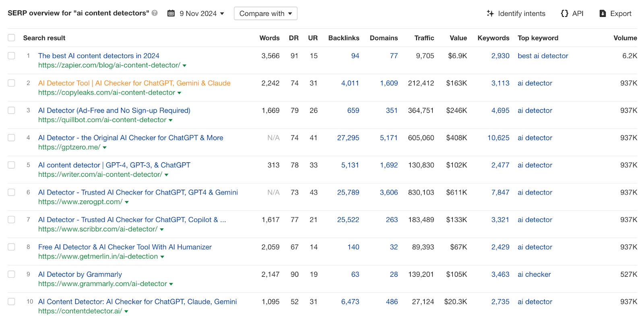Check the box for writer.com result
Viewport: 644px width, 319px height.
11,165
